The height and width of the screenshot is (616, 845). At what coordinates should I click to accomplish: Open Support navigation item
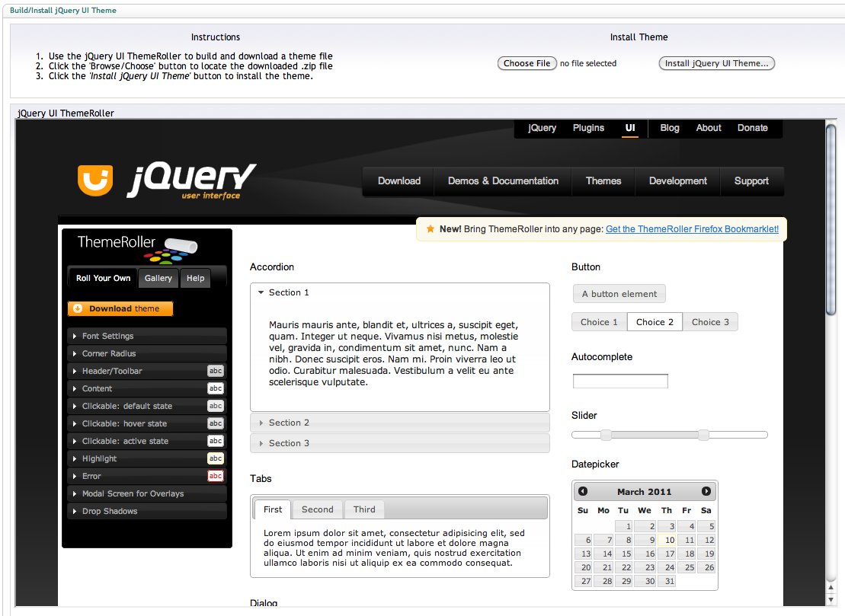pyautogui.click(x=751, y=181)
